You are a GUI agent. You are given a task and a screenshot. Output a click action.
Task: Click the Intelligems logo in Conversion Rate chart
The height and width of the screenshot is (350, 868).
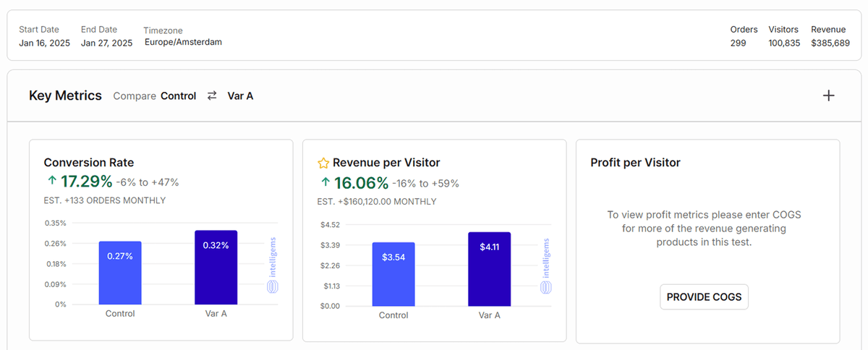click(x=273, y=267)
